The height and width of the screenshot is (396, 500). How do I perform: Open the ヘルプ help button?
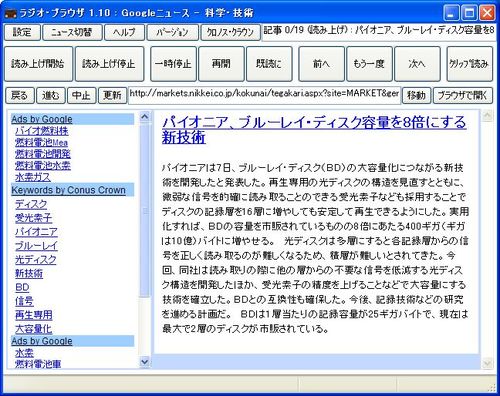[x=124, y=32]
